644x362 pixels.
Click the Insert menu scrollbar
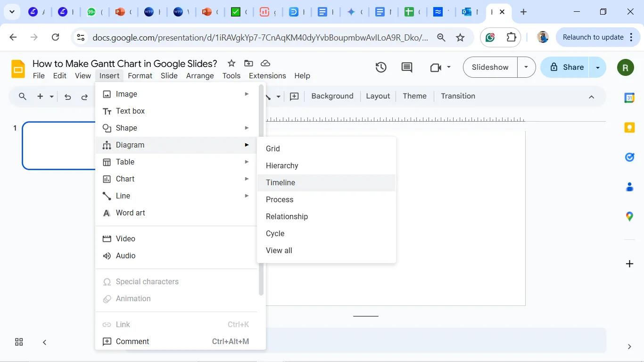point(261,190)
